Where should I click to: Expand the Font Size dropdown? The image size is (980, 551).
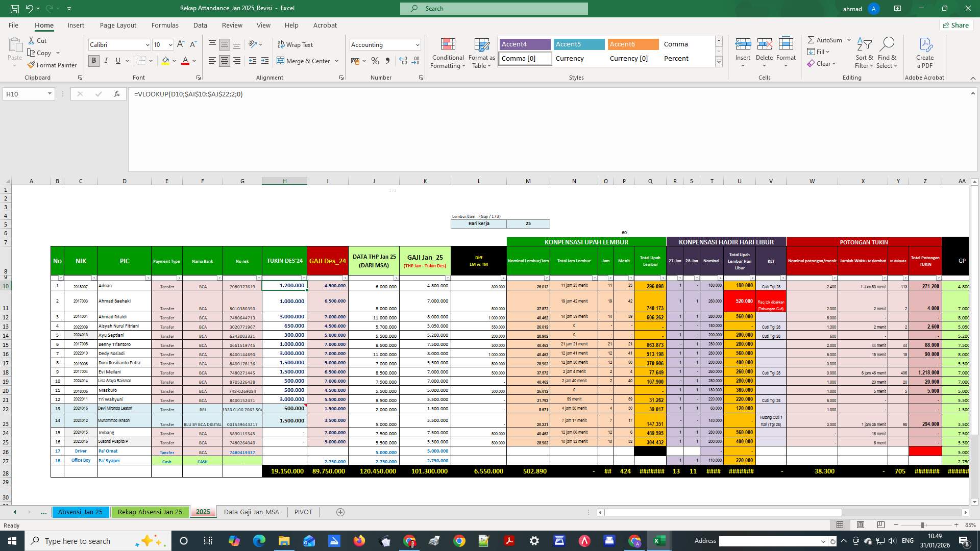(170, 45)
